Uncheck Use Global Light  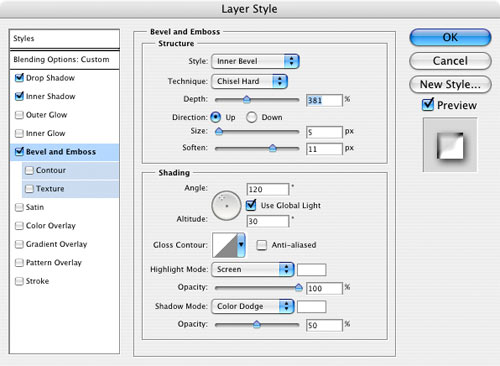tap(251, 205)
